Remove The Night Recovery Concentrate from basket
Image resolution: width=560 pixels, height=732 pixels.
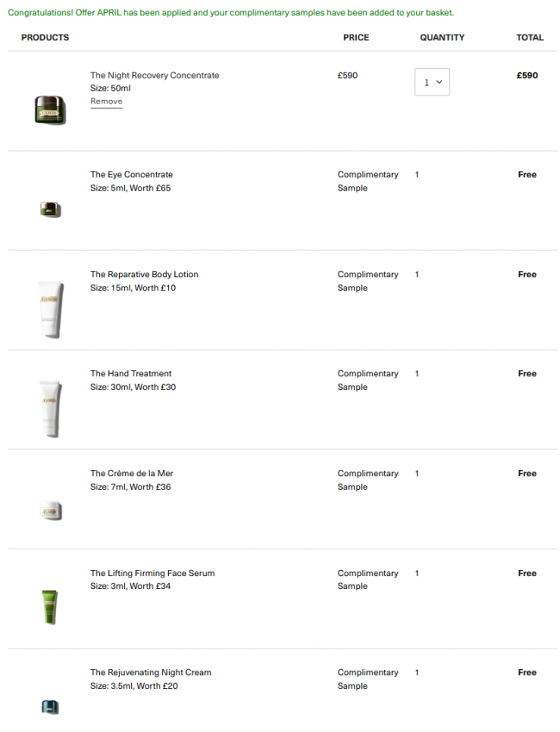click(107, 102)
